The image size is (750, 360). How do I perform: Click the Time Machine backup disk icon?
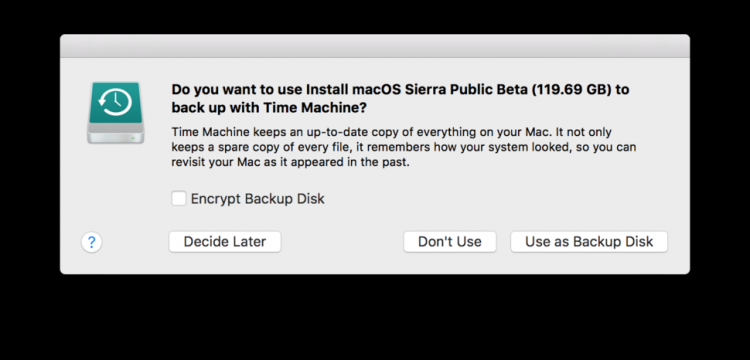pos(116,113)
